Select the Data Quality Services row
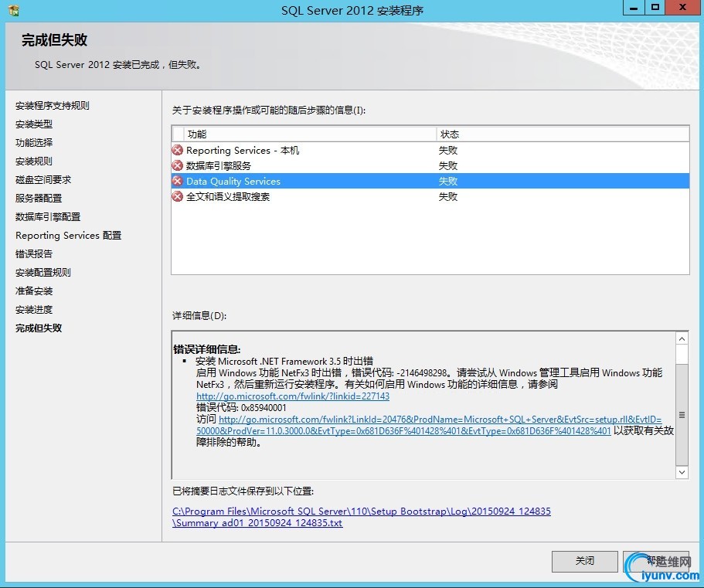 [430, 181]
